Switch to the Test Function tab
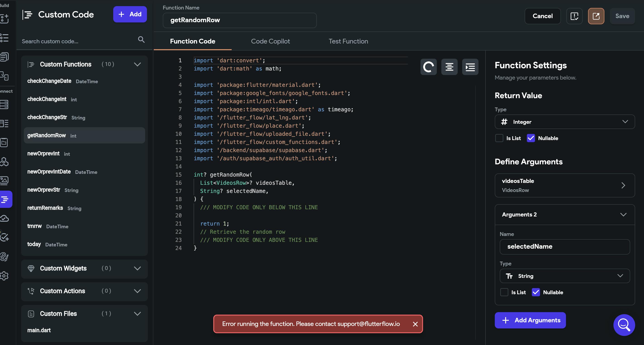The height and width of the screenshot is (345, 644). click(x=348, y=41)
